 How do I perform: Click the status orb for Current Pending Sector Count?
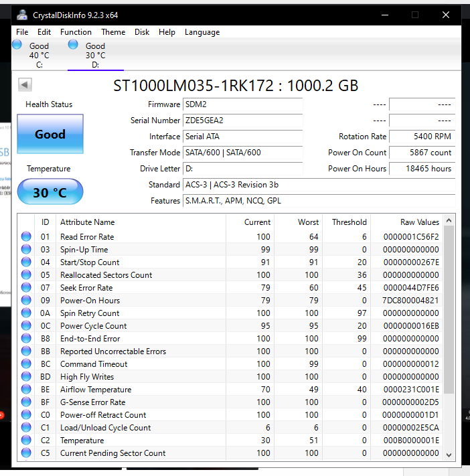[26, 453]
